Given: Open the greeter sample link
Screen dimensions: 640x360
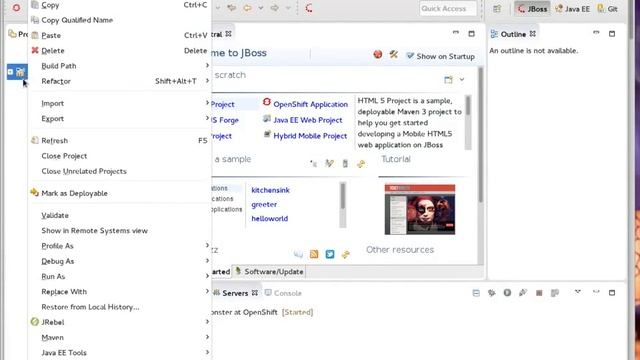Looking at the screenshot, I should (264, 204).
